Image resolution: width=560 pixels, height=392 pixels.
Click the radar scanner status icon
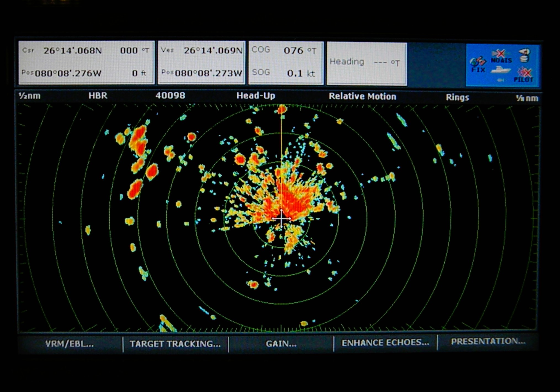(x=524, y=55)
